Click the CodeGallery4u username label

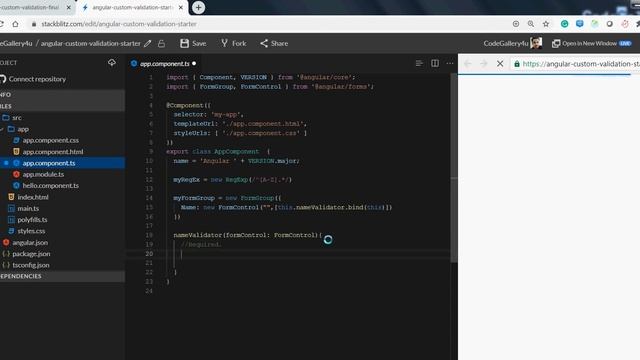505,43
